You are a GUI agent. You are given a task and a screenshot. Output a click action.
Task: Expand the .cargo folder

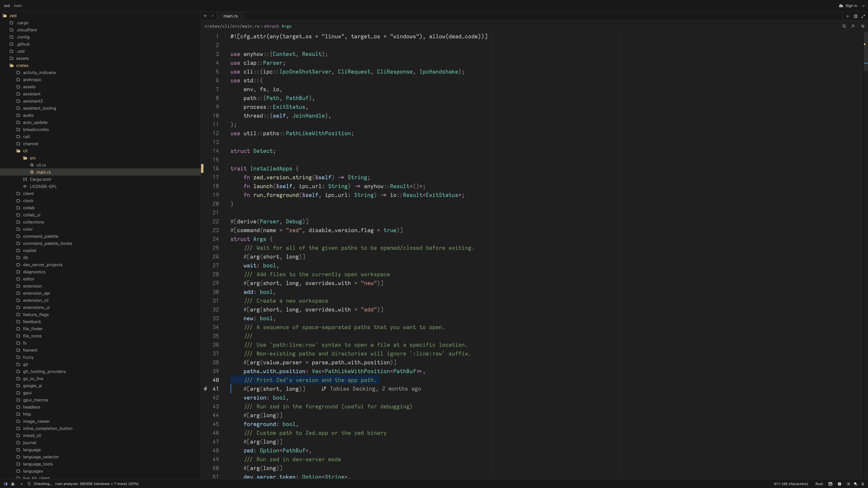point(100,23)
